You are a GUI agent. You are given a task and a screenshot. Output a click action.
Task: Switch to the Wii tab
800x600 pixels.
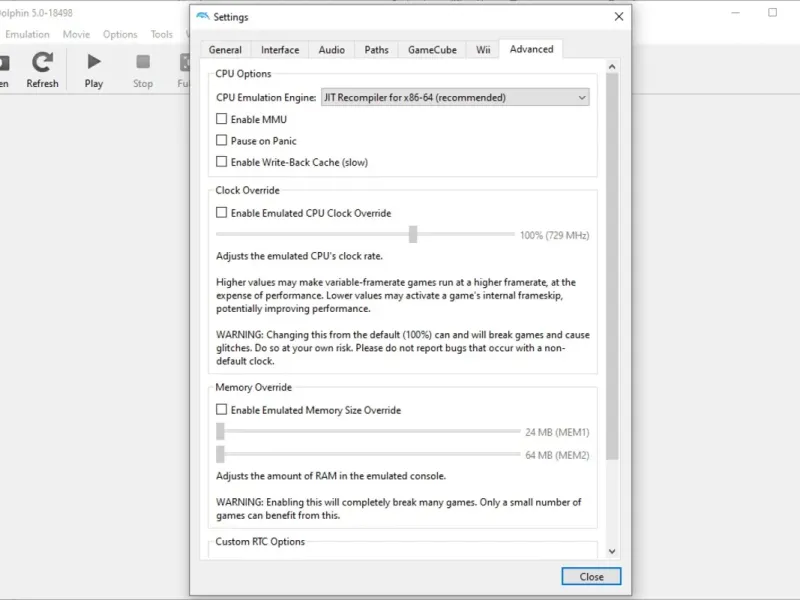pyautogui.click(x=483, y=50)
